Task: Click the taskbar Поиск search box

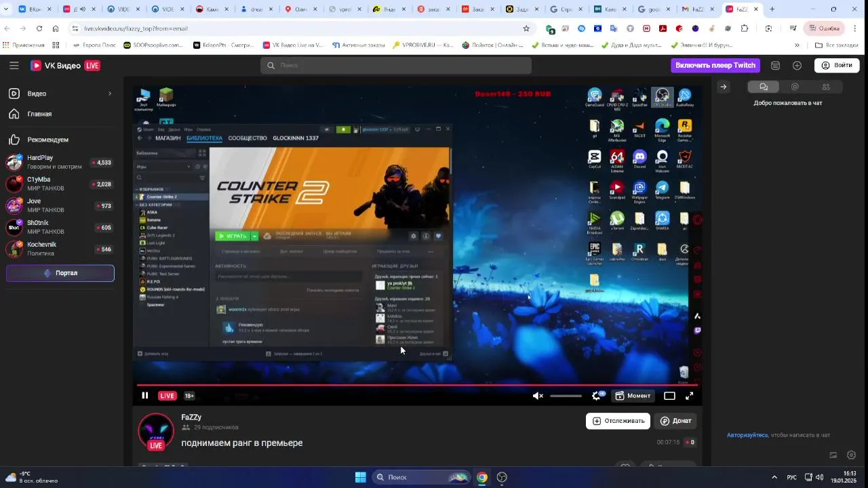Action: click(x=421, y=477)
